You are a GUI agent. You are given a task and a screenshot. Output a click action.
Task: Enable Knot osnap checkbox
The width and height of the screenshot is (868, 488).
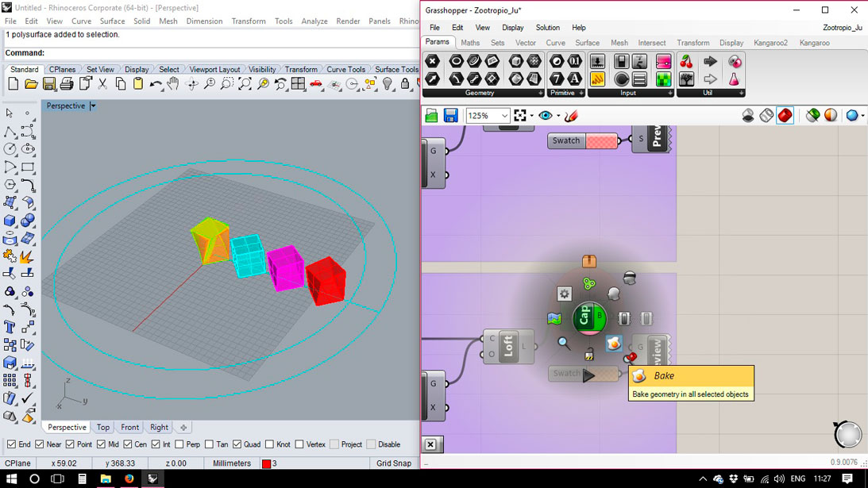coord(269,444)
